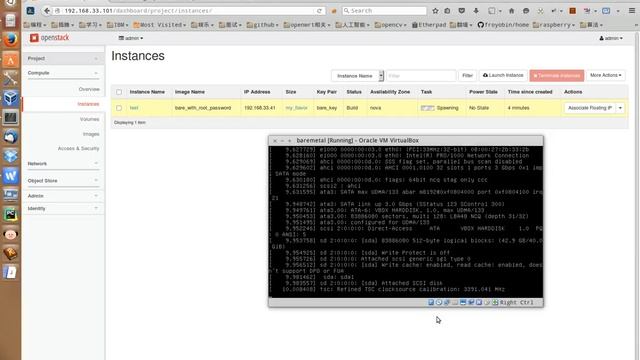Open the downloads arrow icon in toolbar
This screenshot has width=640, height=360.
click(x=476, y=11)
